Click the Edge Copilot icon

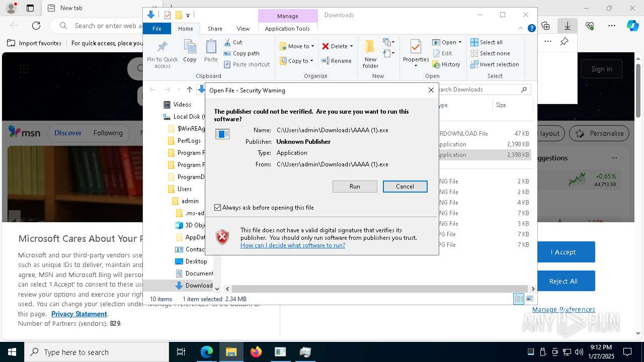[x=632, y=26]
